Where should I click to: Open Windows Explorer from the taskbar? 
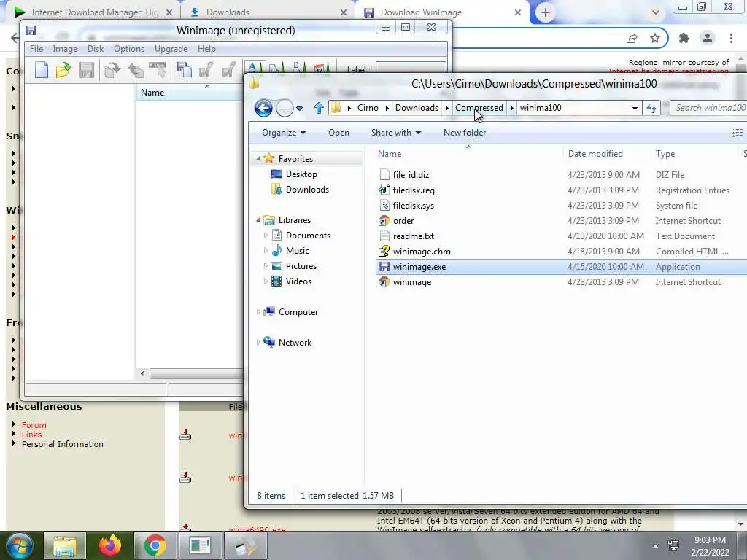[x=65, y=545]
